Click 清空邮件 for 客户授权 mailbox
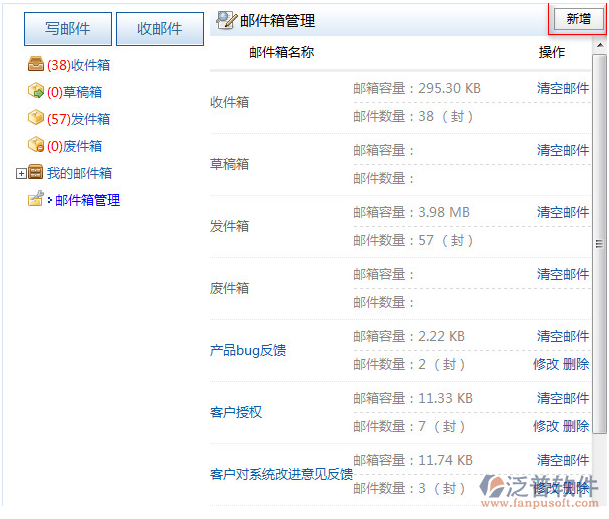Image resolution: width=609 pixels, height=519 pixels. 563,399
